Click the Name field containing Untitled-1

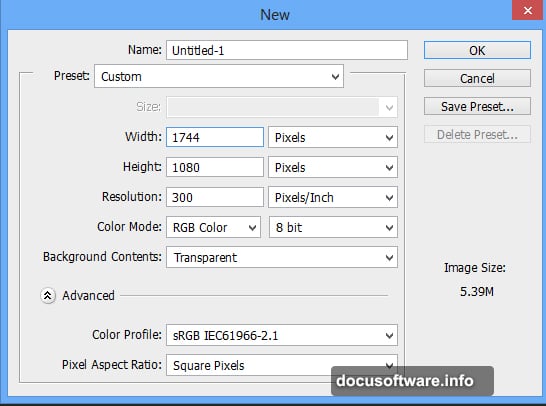287,50
